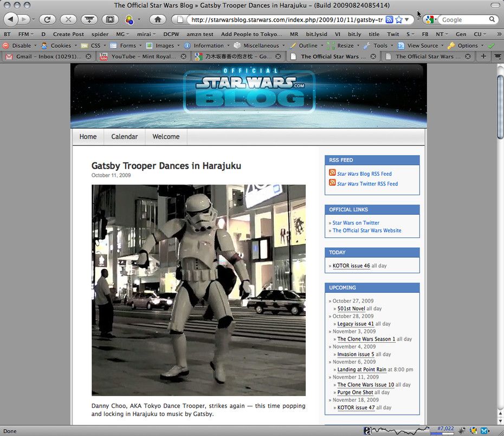The width and height of the screenshot is (504, 436).
Task: Bookmark this page with the star icon
Action: pos(399,20)
